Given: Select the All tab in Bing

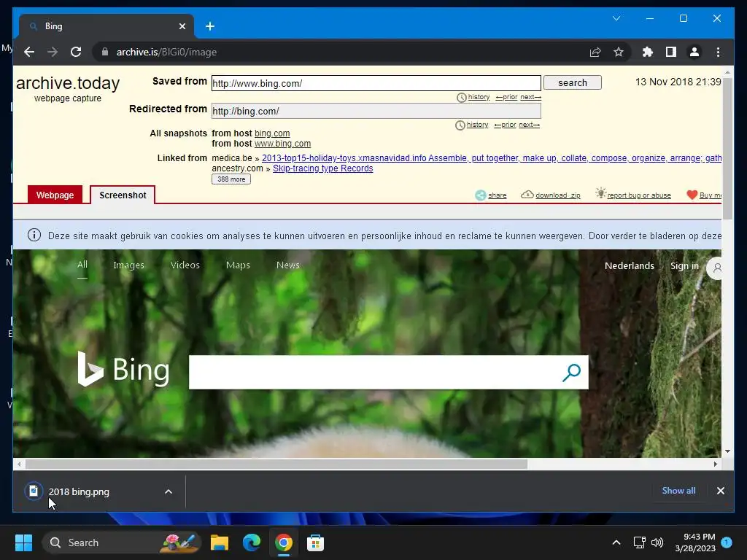Looking at the screenshot, I should coord(82,265).
